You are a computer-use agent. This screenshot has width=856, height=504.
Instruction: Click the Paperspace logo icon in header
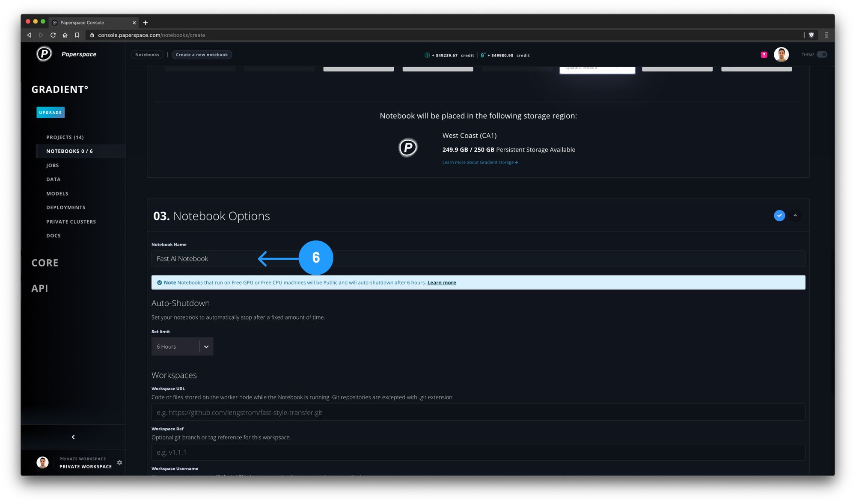coord(44,54)
